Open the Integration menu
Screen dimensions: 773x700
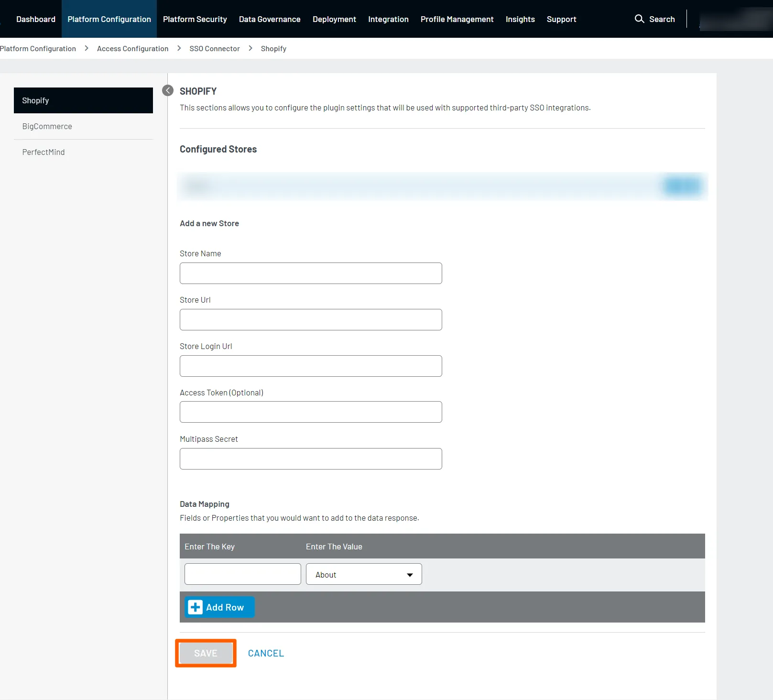pos(388,19)
